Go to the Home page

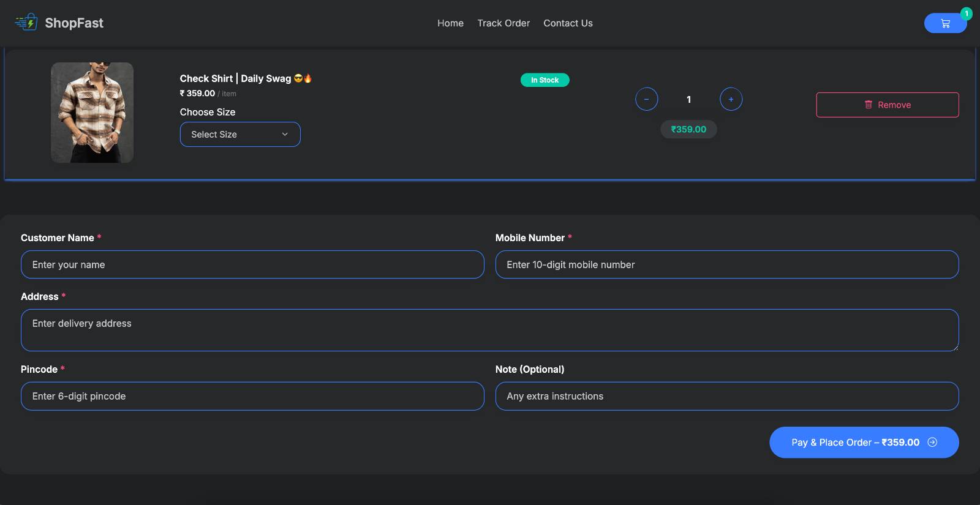point(450,23)
